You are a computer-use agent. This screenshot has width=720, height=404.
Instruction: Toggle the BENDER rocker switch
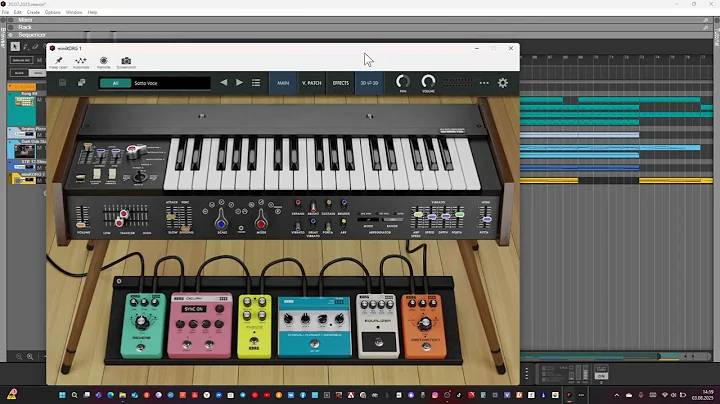point(343,205)
